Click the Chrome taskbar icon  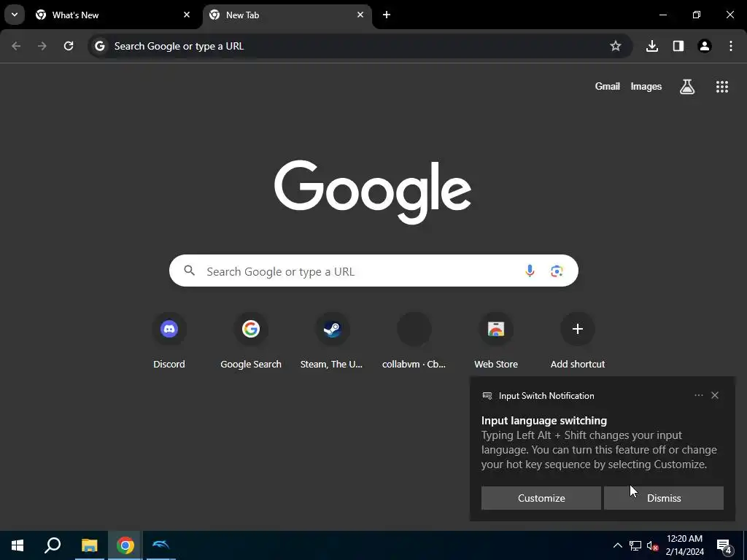click(125, 545)
